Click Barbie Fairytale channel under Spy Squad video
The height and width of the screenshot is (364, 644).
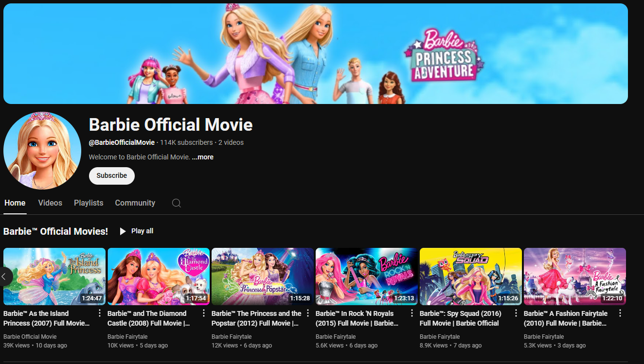click(440, 336)
